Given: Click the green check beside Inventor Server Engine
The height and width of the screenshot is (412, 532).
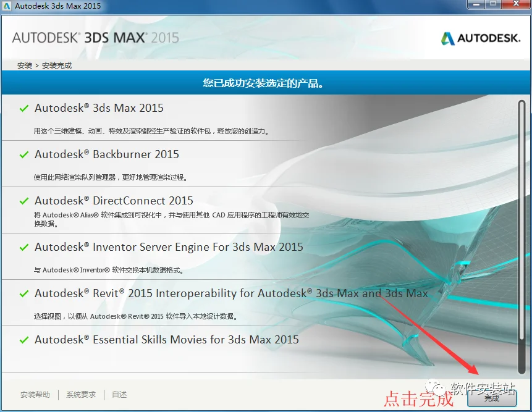Looking at the screenshot, I should [24, 247].
